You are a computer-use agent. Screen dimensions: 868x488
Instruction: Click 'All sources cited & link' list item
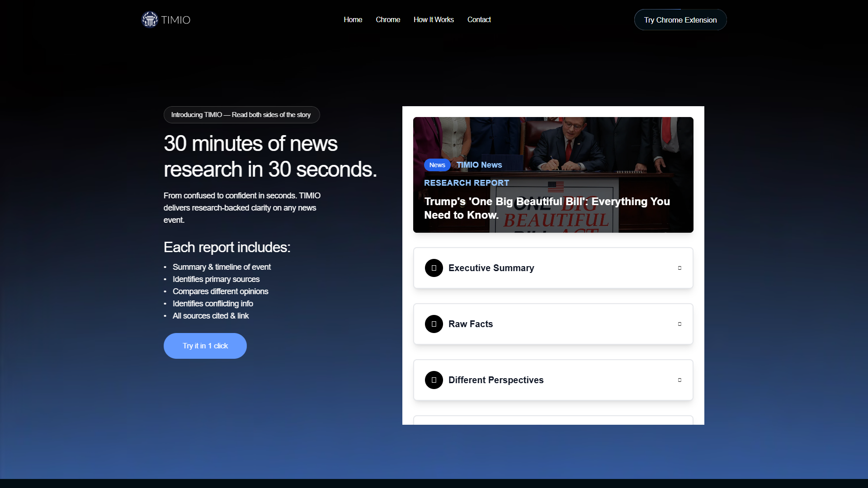(211, 316)
